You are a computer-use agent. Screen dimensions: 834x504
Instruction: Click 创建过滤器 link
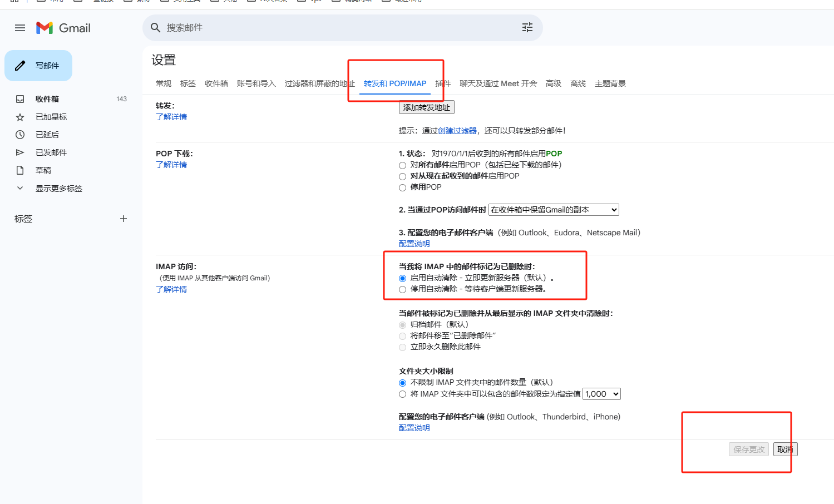pyautogui.click(x=457, y=131)
